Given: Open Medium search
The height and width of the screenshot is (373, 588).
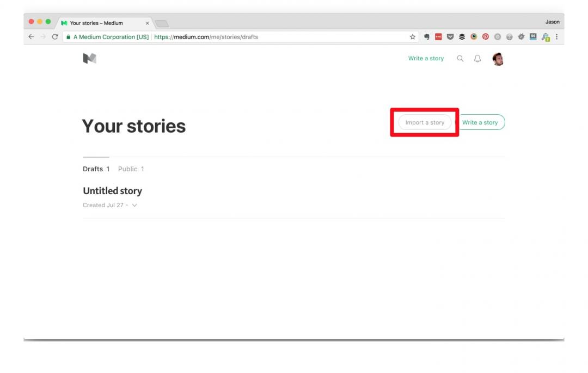Looking at the screenshot, I should pos(460,58).
